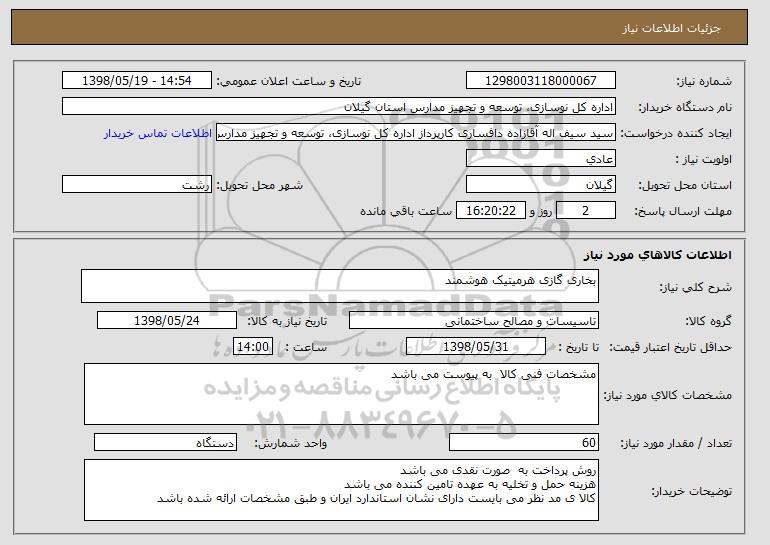Click the need date field 1398/05/24
Viewport: 770px width, 545px height.
click(167, 321)
